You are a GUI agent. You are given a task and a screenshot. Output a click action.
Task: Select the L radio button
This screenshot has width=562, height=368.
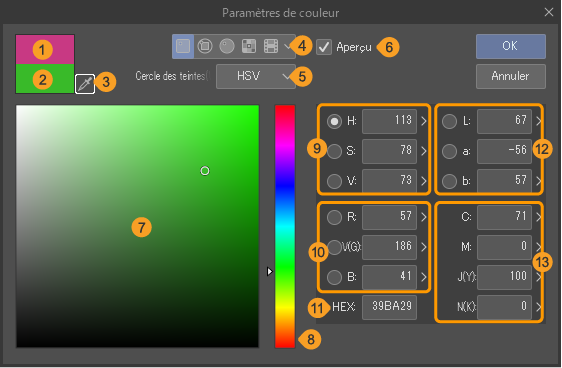click(449, 121)
